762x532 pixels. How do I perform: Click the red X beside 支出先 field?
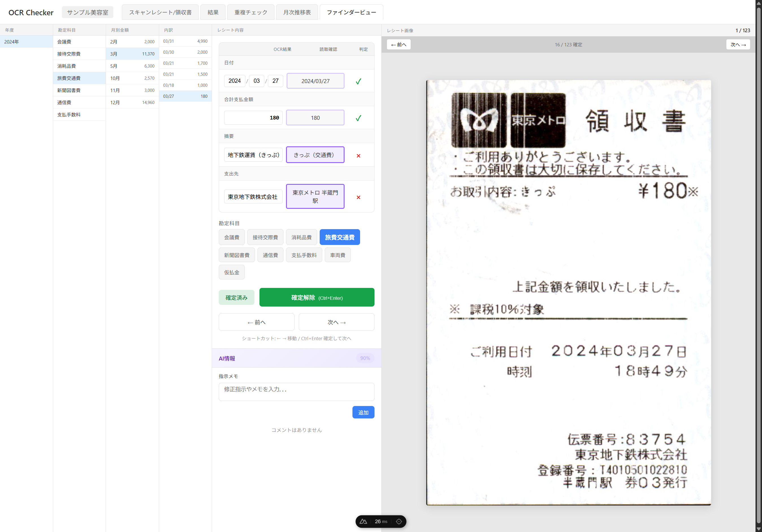point(358,197)
